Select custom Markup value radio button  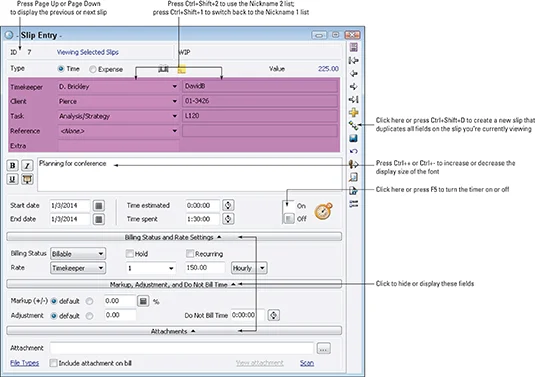pyautogui.click(x=89, y=301)
